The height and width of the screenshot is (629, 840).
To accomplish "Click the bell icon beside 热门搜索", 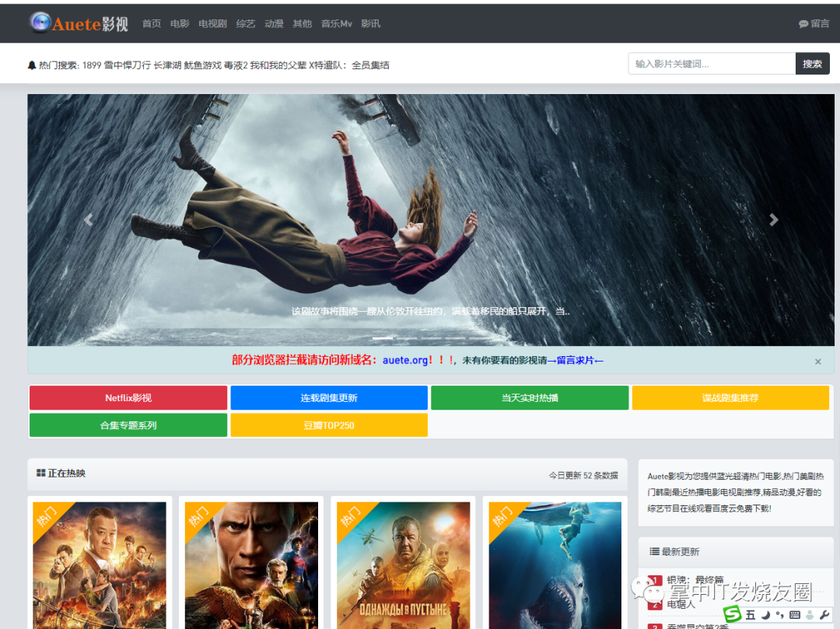I will coord(32,65).
